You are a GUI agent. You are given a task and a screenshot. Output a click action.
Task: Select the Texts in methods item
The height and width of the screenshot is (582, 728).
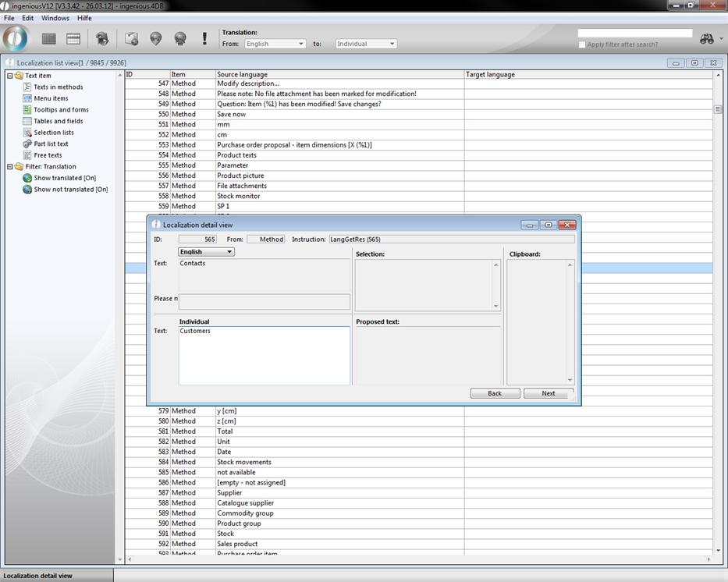click(58, 87)
